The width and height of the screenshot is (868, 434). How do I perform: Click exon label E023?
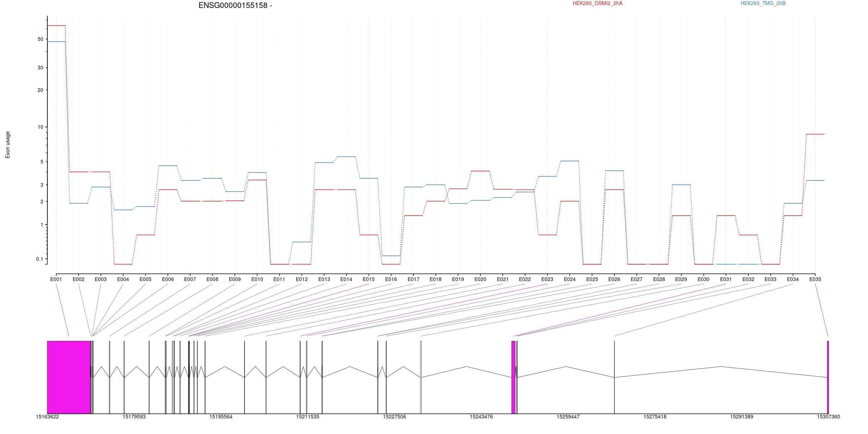(547, 279)
